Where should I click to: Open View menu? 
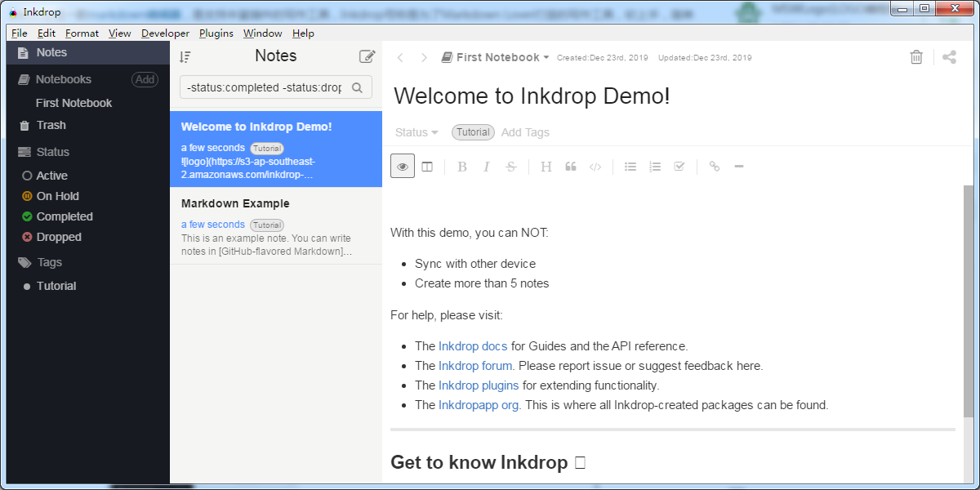tap(119, 33)
